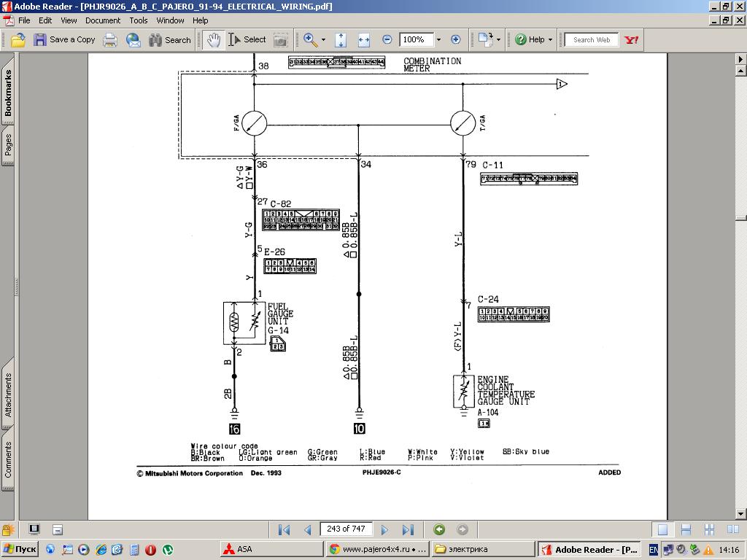This screenshot has height=560, width=747.
Task: Open the Bookmarks side tab
Action: 8,93
